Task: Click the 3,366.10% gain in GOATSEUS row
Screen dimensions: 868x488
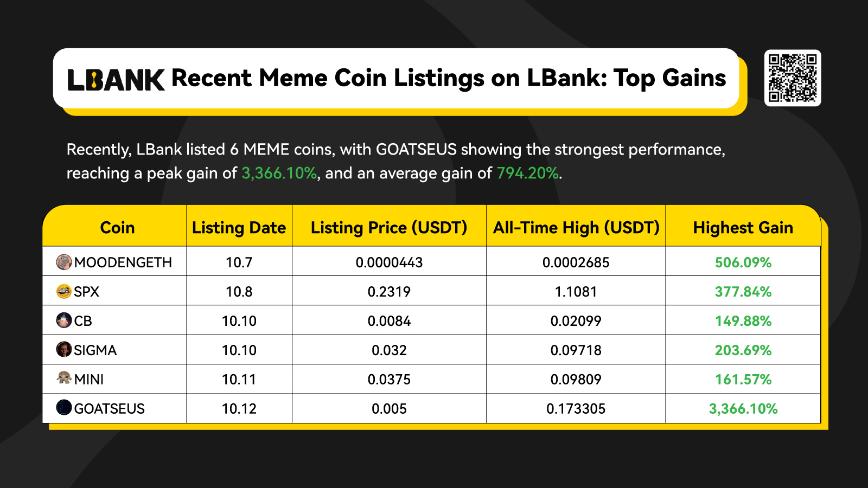Action: coord(743,409)
